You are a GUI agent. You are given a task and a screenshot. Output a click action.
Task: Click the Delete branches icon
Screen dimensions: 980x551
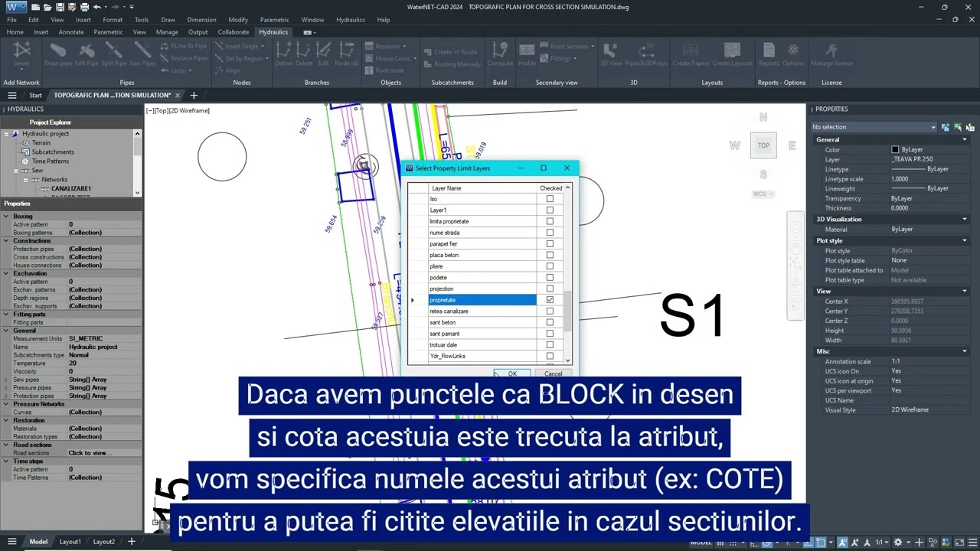click(304, 54)
